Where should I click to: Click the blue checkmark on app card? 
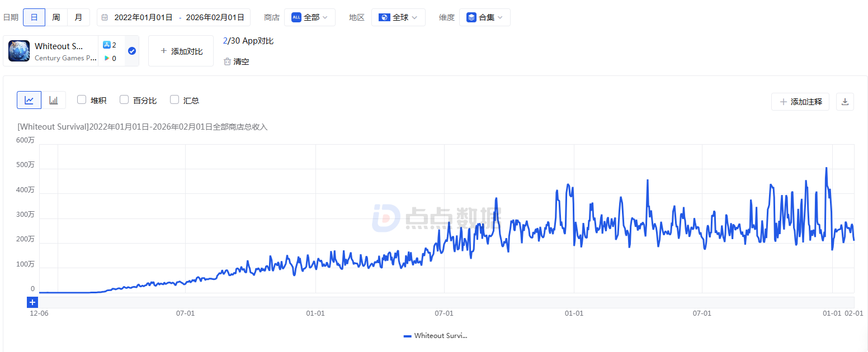(132, 51)
